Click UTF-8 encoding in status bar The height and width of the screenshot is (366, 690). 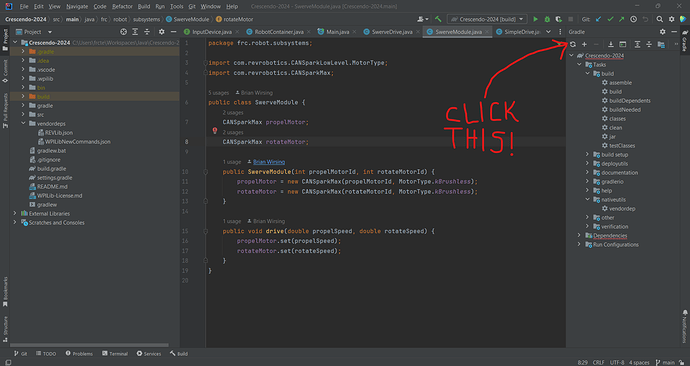(x=617, y=362)
